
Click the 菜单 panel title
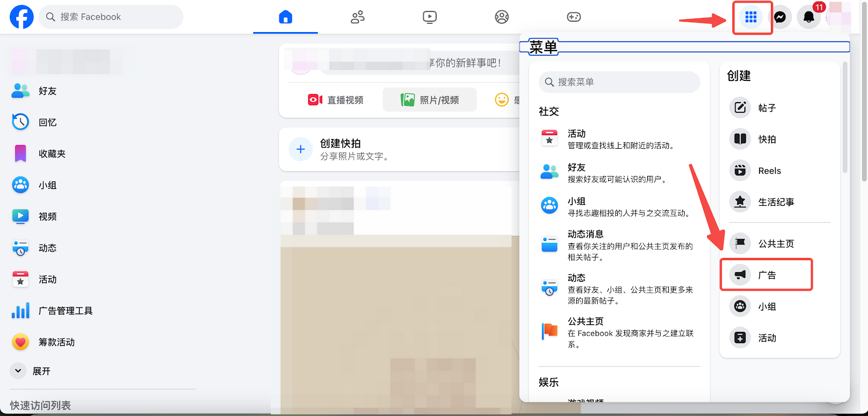click(x=543, y=47)
